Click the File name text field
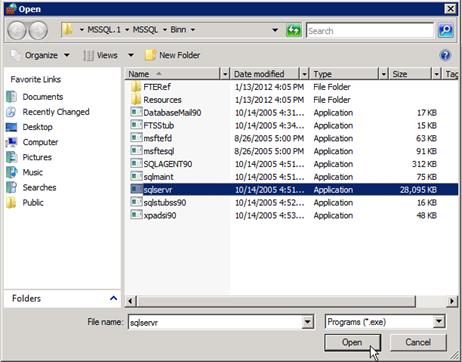This screenshot has width=462, height=362. (x=215, y=322)
